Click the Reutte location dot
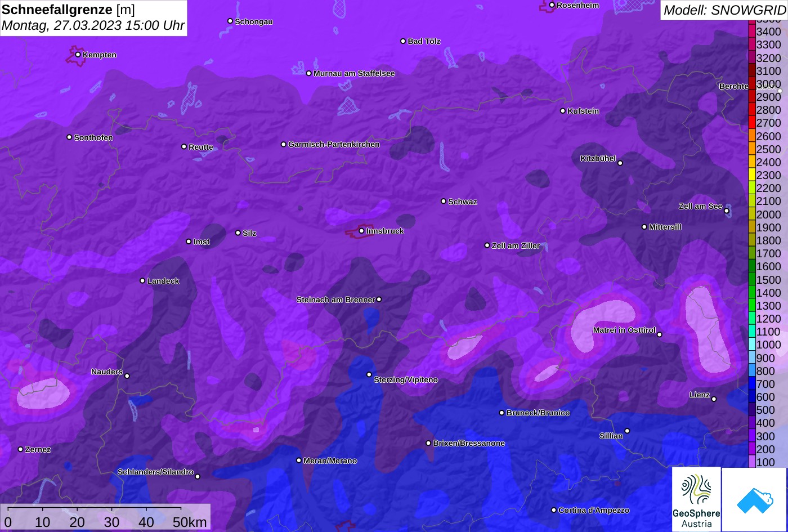The width and height of the screenshot is (788, 532). [184, 146]
